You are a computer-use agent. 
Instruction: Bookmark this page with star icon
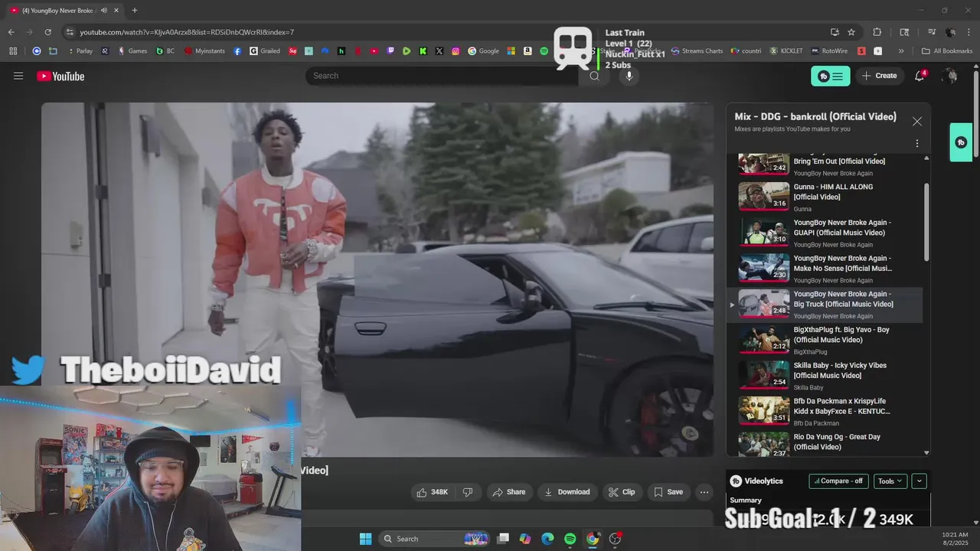click(x=851, y=32)
